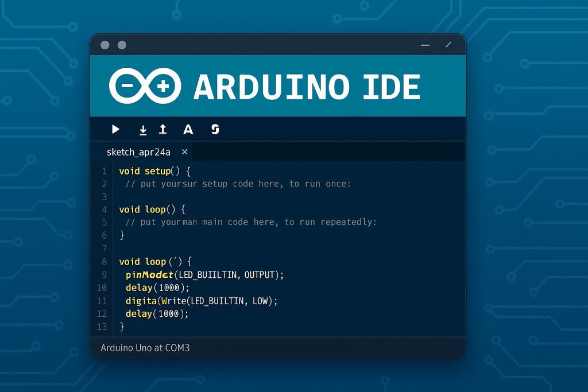Click 'void loop() {' on line 4
The width and height of the screenshot is (588, 392).
(152, 209)
